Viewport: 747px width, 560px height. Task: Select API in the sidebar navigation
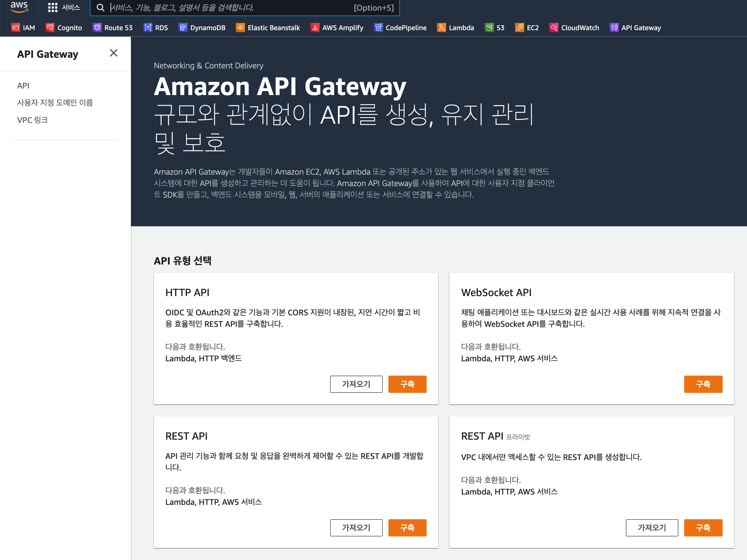tap(23, 86)
